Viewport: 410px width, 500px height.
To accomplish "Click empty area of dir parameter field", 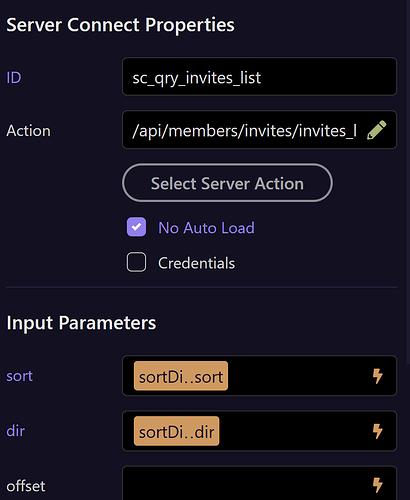I will [293, 431].
